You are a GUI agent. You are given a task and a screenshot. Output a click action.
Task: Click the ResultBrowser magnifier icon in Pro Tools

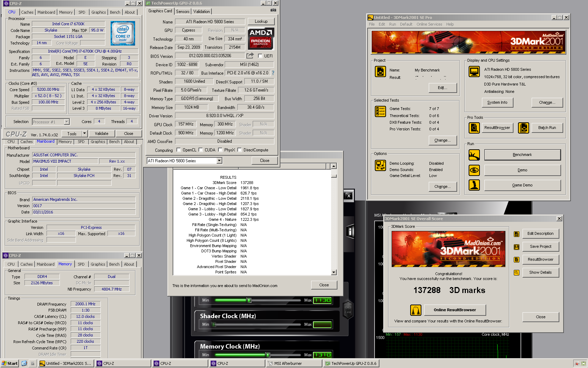pyautogui.click(x=474, y=128)
